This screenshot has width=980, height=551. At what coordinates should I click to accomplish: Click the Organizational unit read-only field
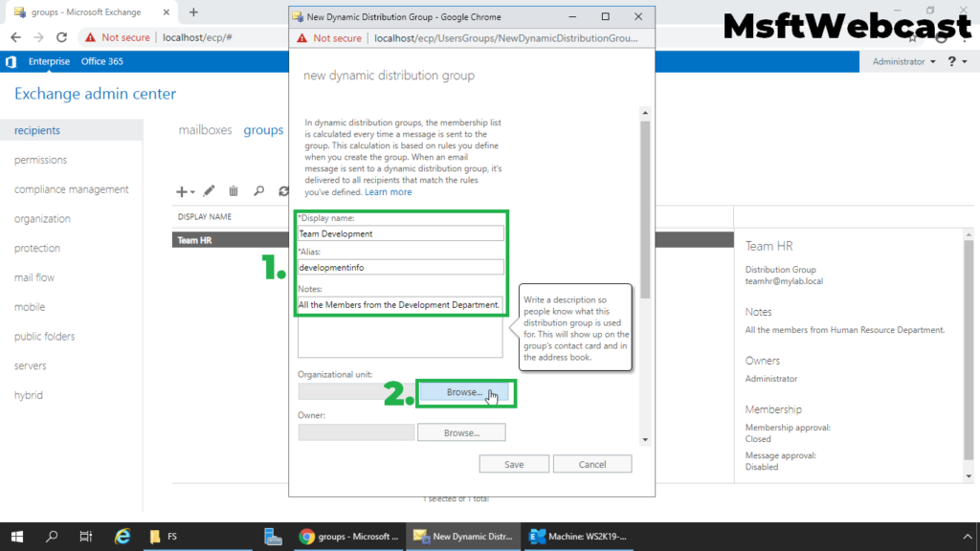click(x=356, y=391)
